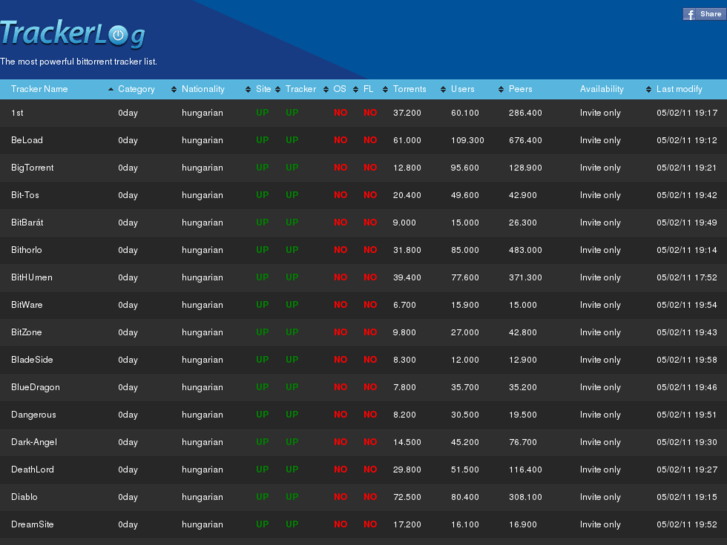The image size is (727, 545).
Task: Click the 72.500 torrents value
Action: [407, 497]
